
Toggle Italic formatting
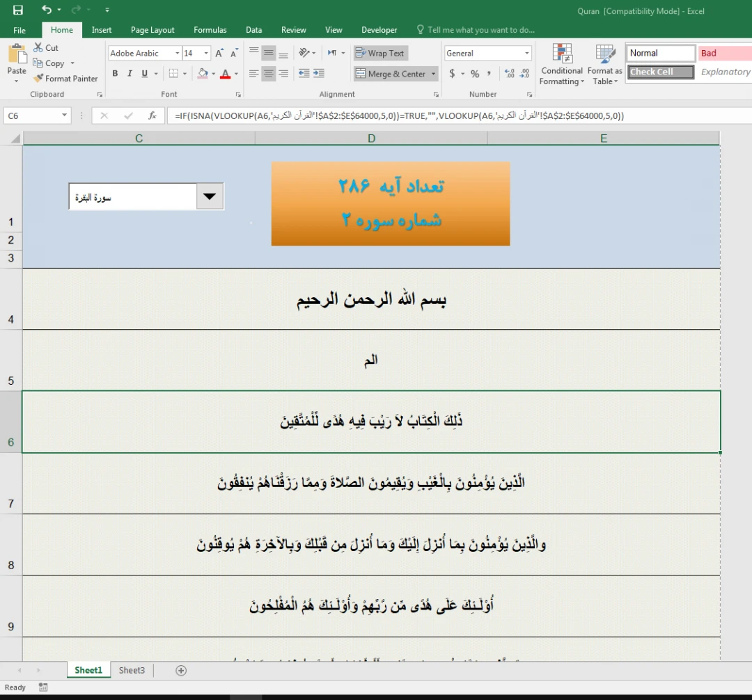point(130,74)
